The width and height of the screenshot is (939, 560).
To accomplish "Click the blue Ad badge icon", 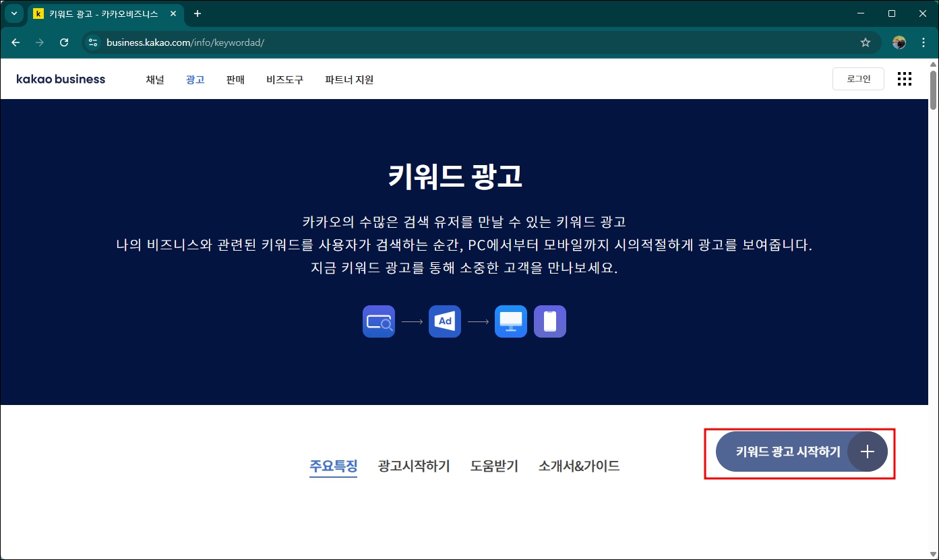I will click(x=444, y=321).
